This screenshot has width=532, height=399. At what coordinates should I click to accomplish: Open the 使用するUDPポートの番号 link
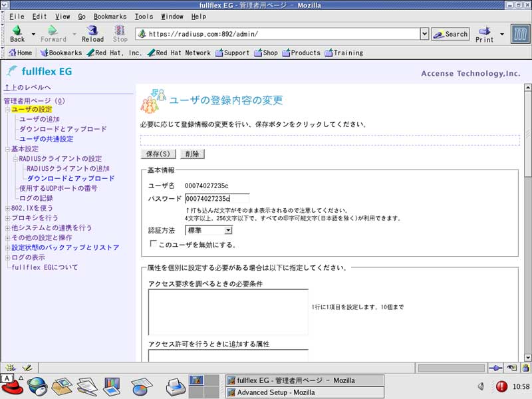pos(58,188)
